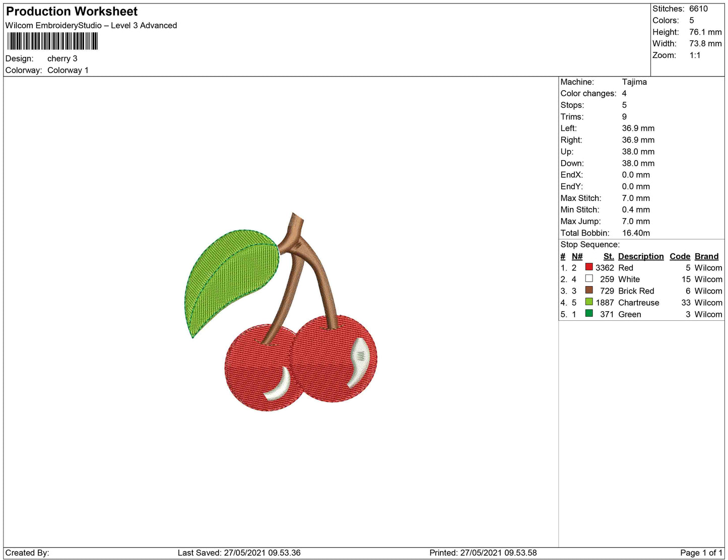
Task: Click the St. column header
Action: [609, 256]
